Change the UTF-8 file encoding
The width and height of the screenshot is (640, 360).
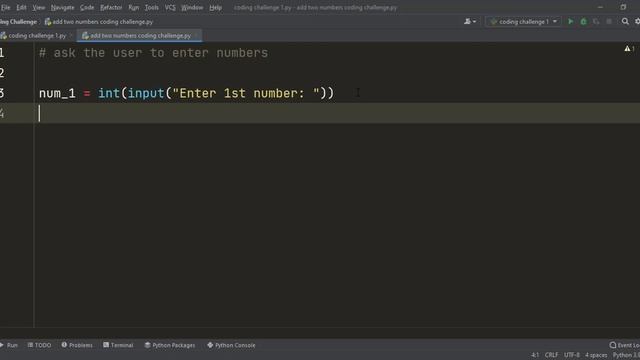[571, 356]
